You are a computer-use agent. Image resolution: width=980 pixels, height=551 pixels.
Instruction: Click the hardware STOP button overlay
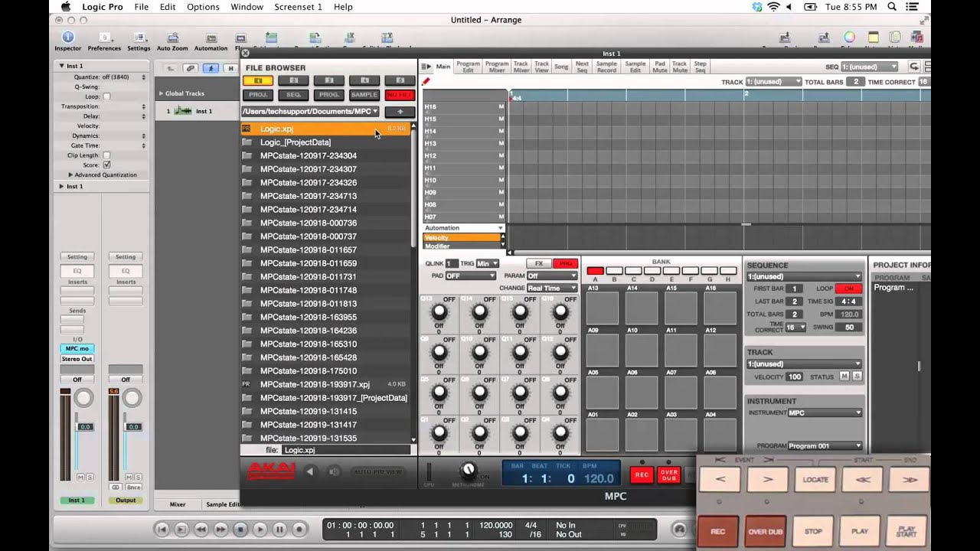[813, 531]
